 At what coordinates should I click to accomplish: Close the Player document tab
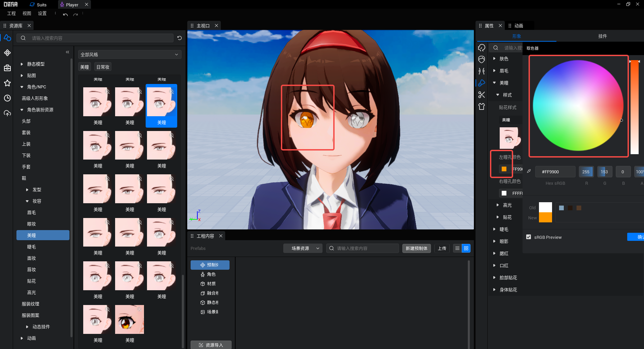pyautogui.click(x=87, y=4)
